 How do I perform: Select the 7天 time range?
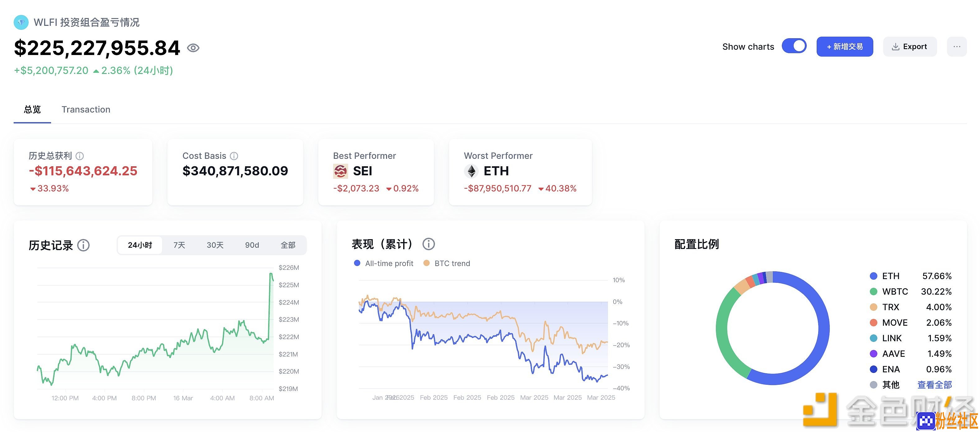179,246
